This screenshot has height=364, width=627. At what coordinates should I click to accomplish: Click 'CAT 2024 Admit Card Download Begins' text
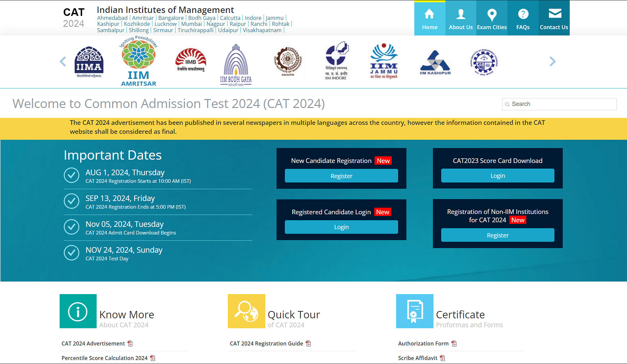tap(131, 233)
